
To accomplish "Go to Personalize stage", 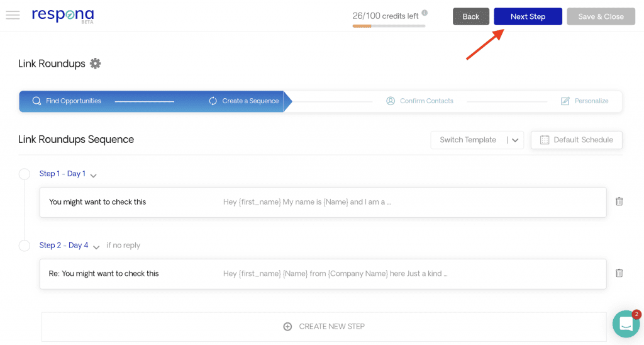I will 584,101.
